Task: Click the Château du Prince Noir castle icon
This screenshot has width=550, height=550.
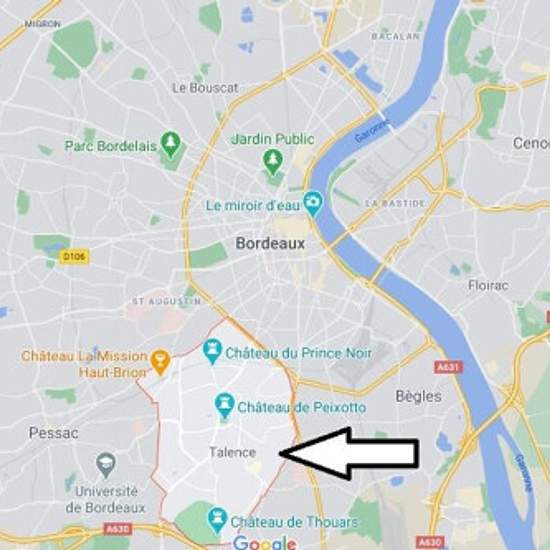Action: point(213,351)
